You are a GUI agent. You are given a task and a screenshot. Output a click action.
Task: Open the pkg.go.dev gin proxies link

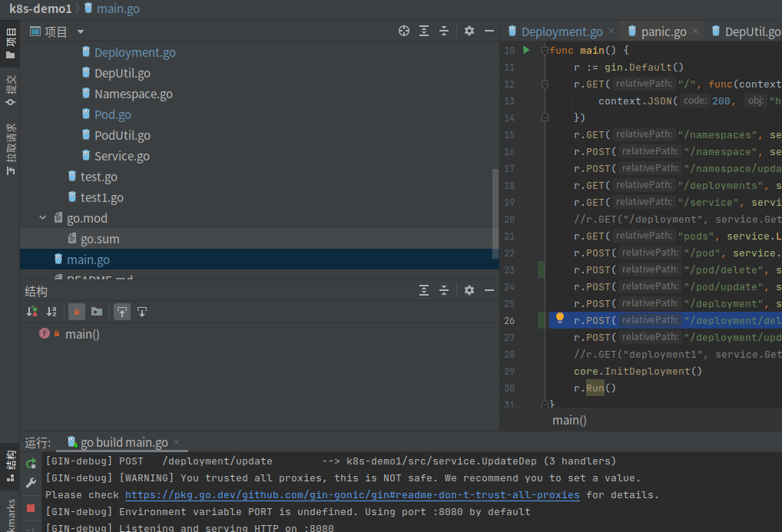(x=352, y=494)
